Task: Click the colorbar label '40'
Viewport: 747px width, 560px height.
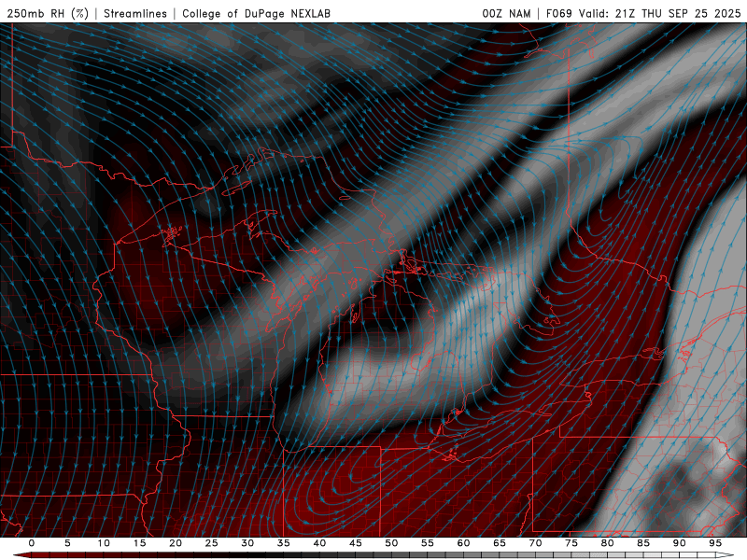Action: coord(319,543)
